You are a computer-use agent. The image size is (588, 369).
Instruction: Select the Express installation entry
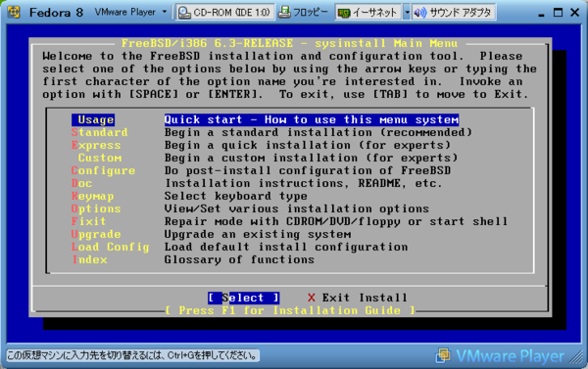coord(96,145)
